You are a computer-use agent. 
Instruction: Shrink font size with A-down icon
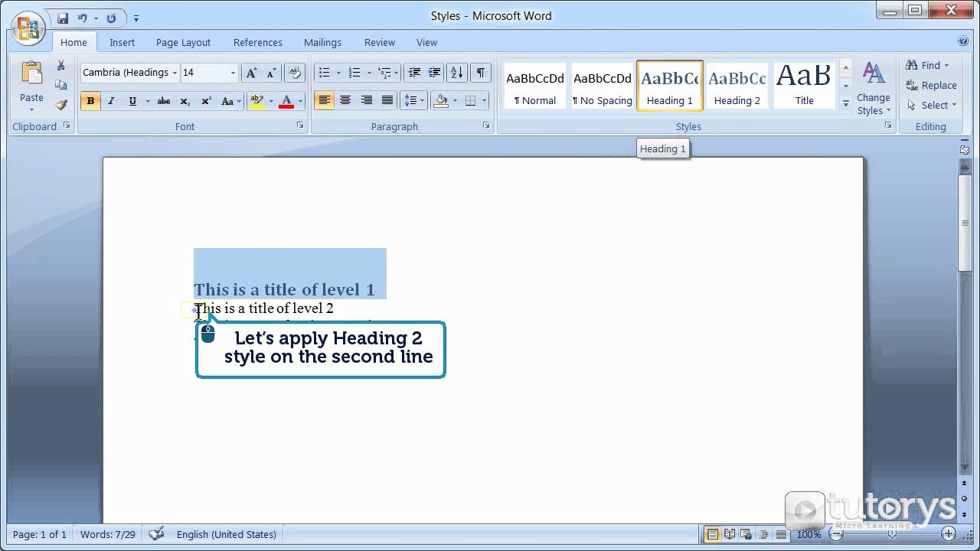[271, 73]
